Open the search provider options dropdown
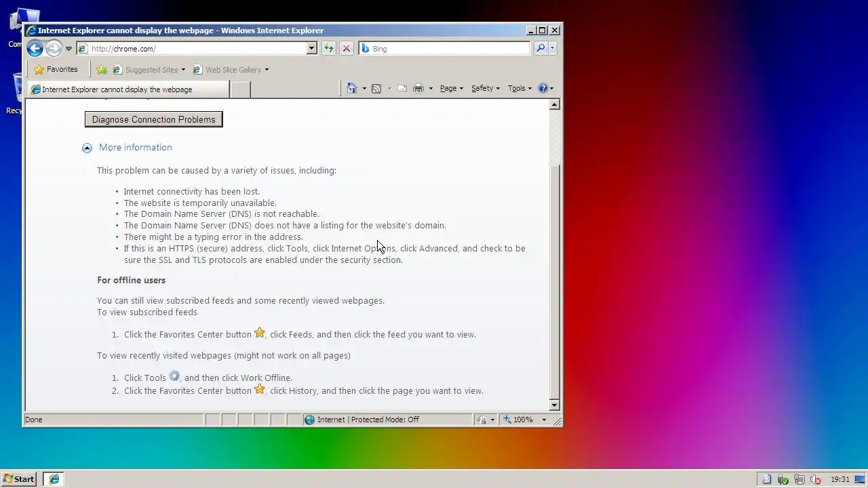This screenshot has width=868, height=488. (552, 49)
